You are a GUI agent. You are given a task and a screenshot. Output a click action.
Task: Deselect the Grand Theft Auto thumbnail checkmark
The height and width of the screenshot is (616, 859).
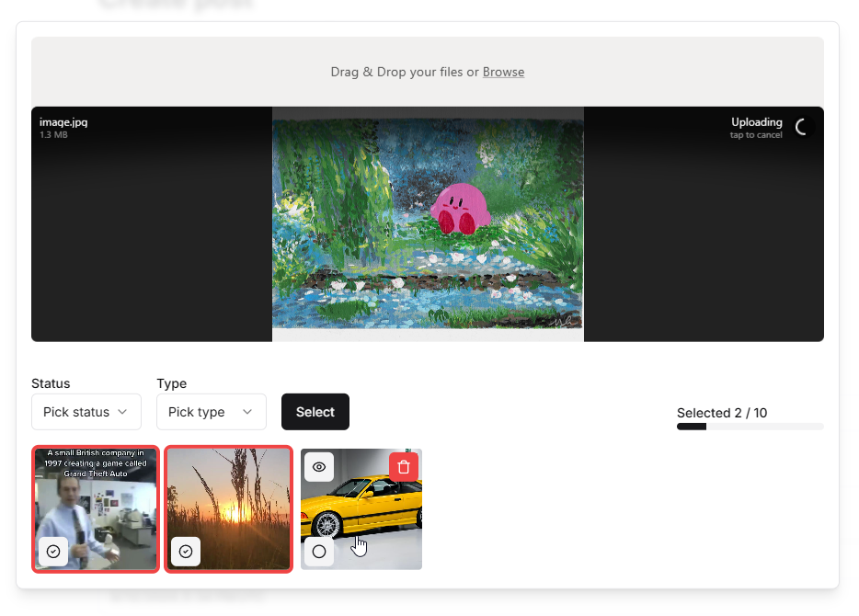click(53, 552)
